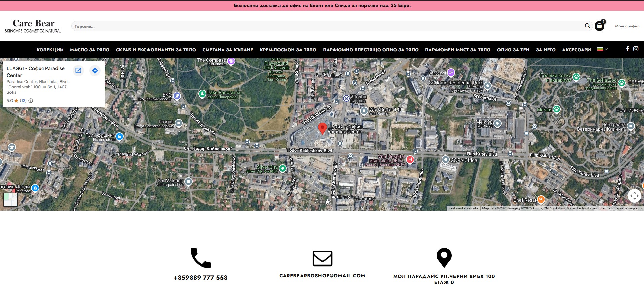Click the Търсене search field
Screen dimensions: 644x298
point(325,26)
